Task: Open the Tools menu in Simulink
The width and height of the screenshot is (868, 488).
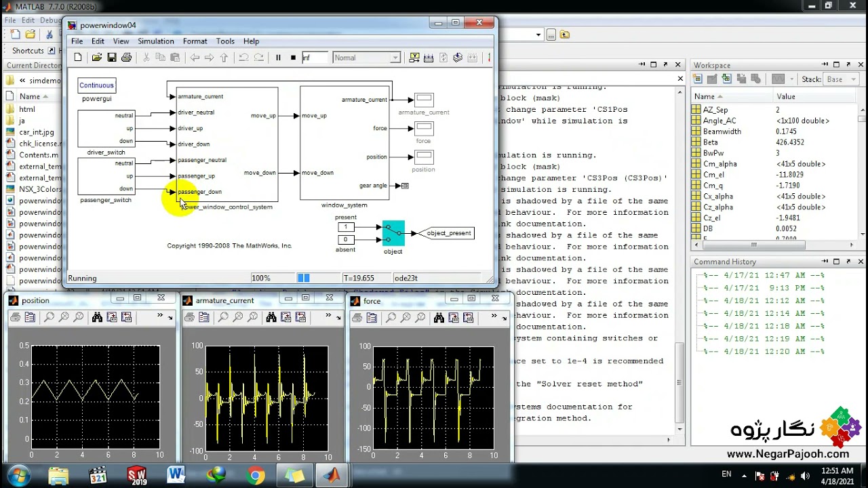Action: click(x=225, y=41)
